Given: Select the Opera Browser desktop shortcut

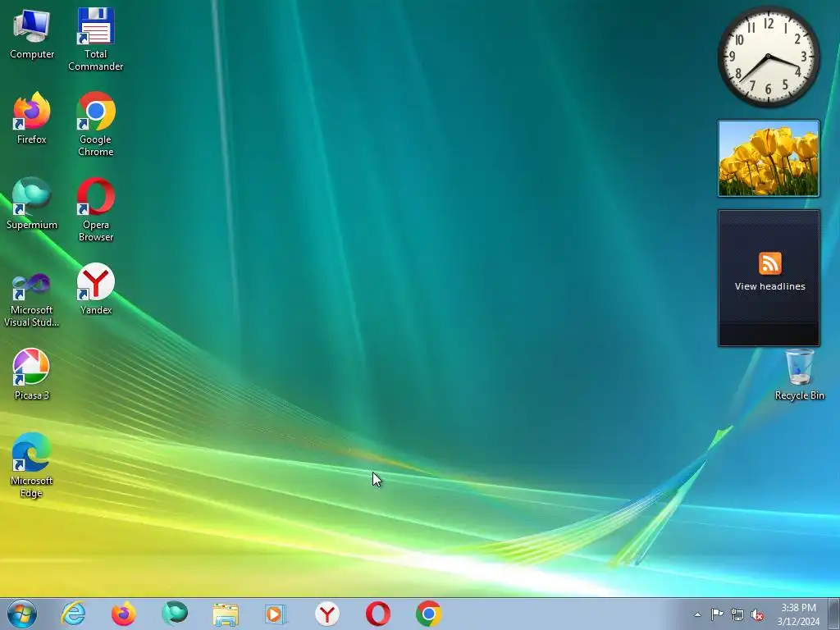Looking at the screenshot, I should tap(95, 209).
